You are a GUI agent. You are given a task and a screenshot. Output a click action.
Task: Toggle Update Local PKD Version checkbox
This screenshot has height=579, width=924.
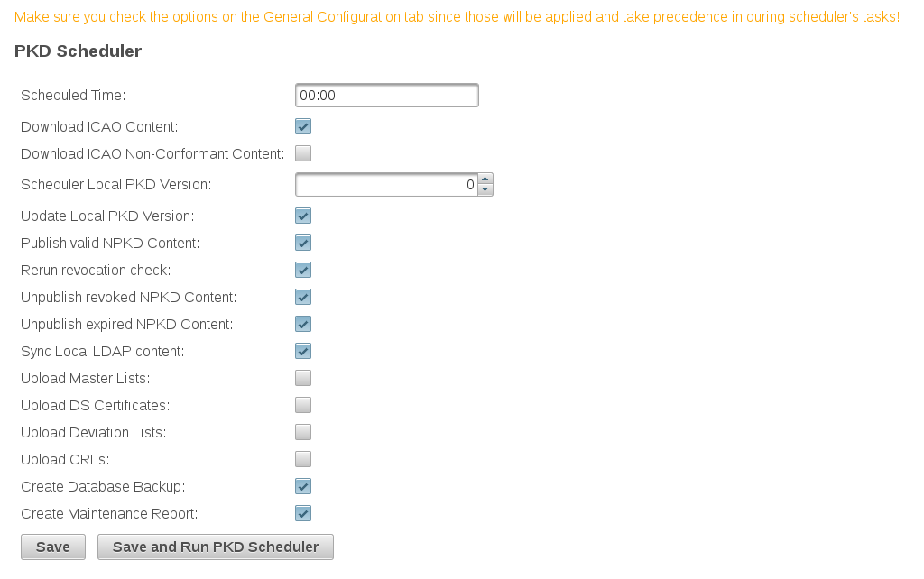tap(303, 216)
